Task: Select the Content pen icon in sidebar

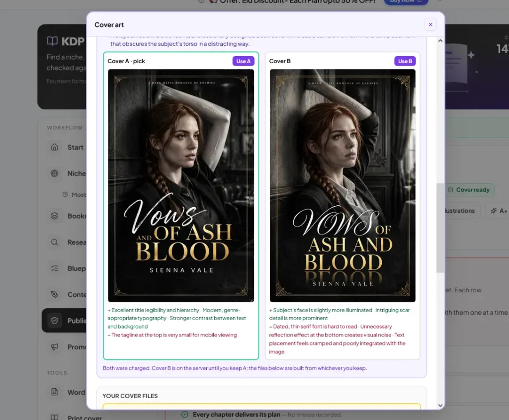Action: pos(55,294)
